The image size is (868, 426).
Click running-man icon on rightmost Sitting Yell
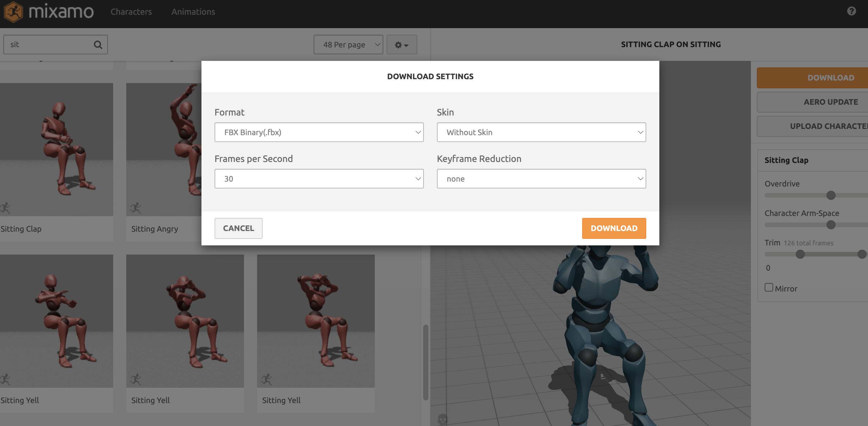[266, 379]
